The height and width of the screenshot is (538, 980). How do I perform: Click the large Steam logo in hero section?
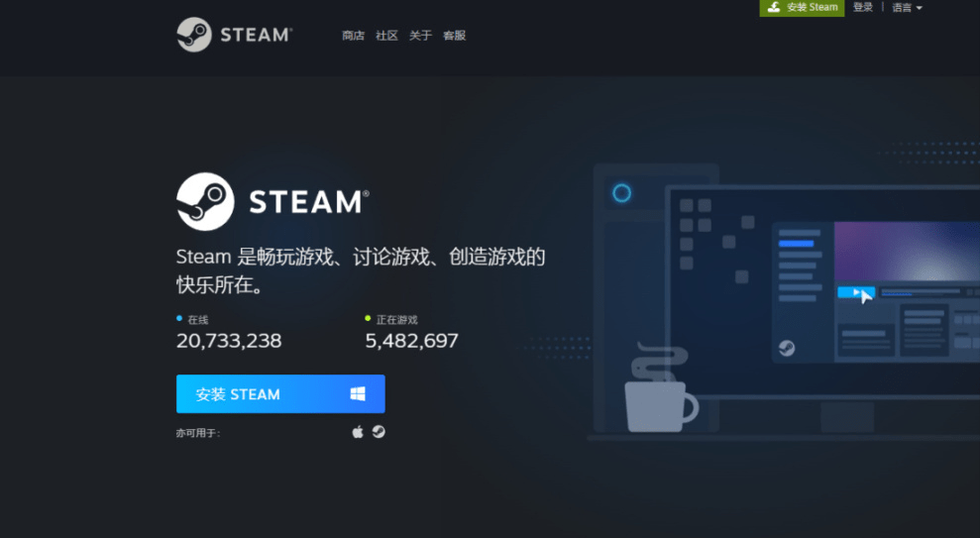coord(273,202)
